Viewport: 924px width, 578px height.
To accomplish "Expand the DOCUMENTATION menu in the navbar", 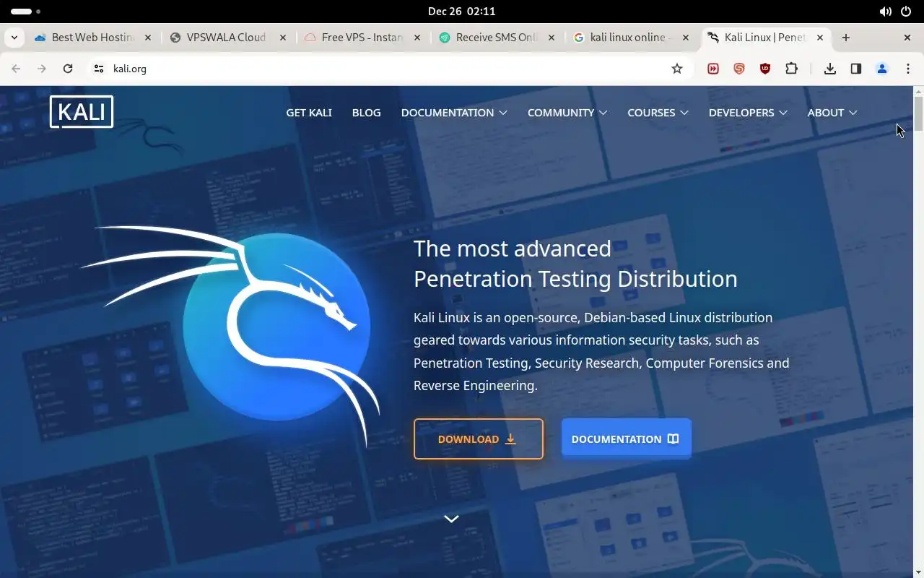I will [x=454, y=113].
